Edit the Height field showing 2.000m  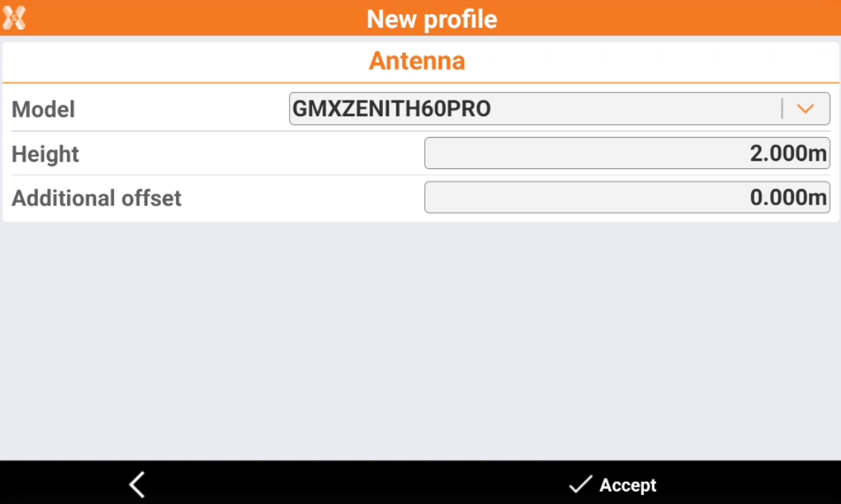(x=627, y=153)
